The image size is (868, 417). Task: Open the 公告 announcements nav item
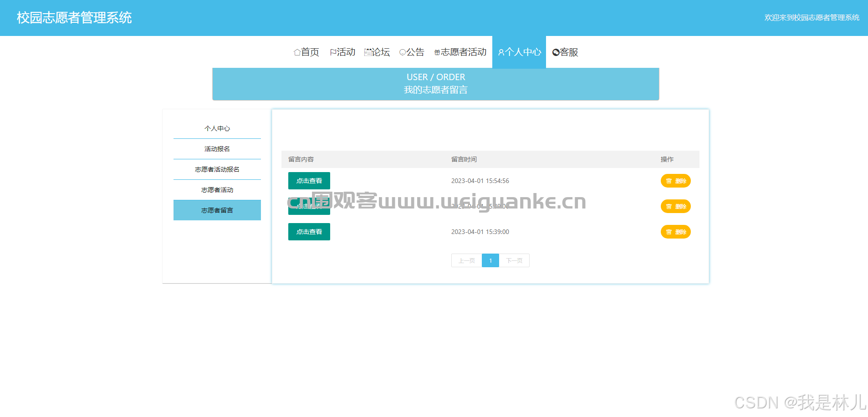[x=412, y=52]
